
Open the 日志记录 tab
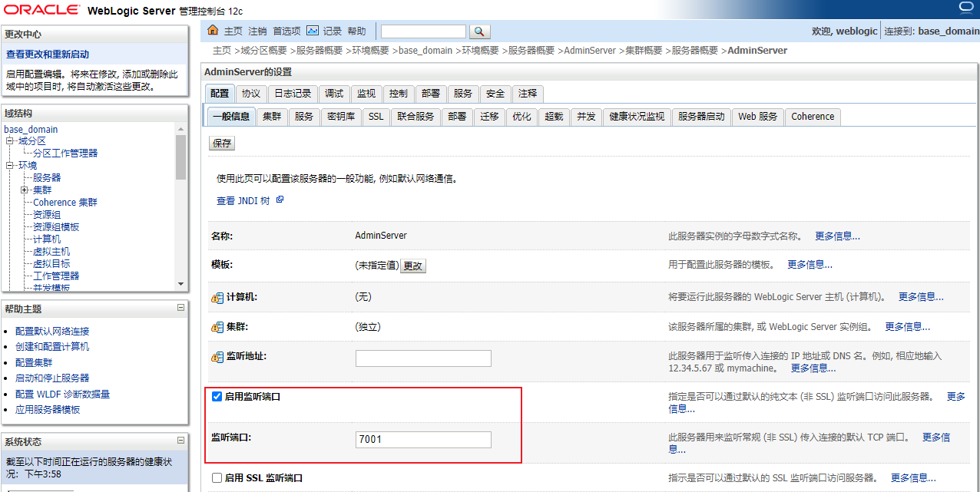[x=293, y=94]
